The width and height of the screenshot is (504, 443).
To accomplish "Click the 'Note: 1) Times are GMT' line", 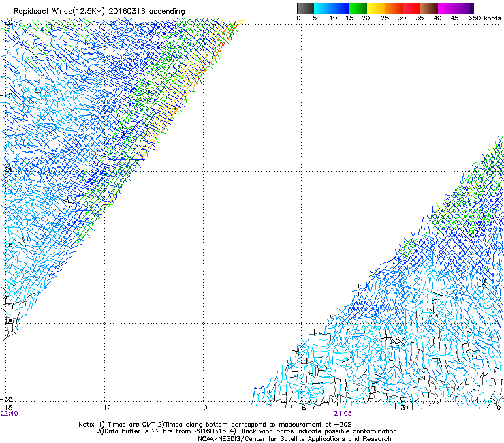I will 215,425.
